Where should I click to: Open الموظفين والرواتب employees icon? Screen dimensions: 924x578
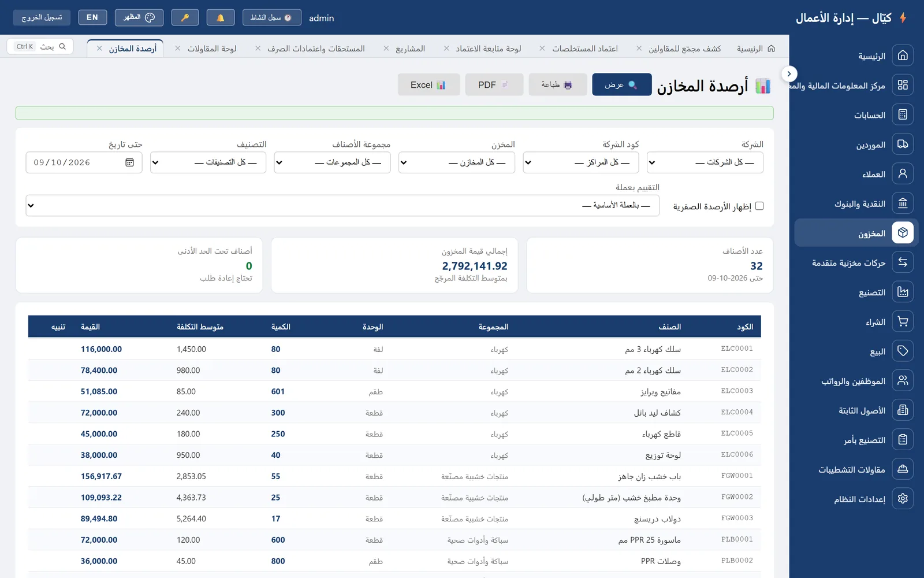tap(903, 380)
